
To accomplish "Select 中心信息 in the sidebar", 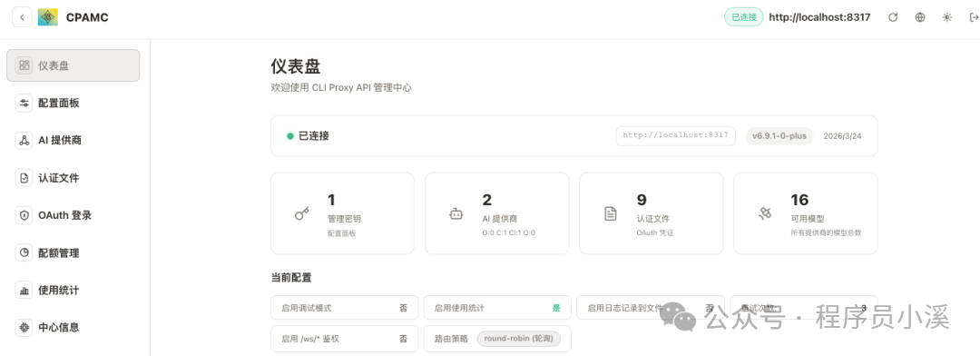I will (73, 327).
